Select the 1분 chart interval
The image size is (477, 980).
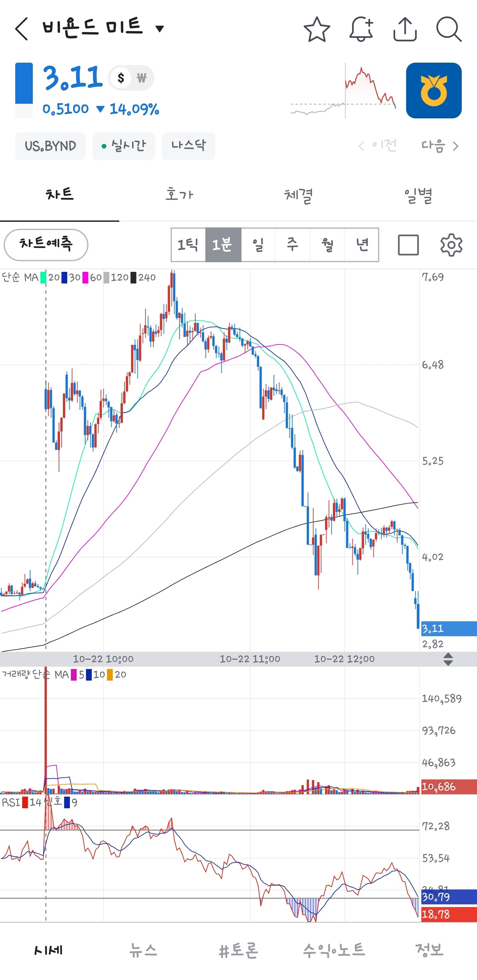coord(223,245)
